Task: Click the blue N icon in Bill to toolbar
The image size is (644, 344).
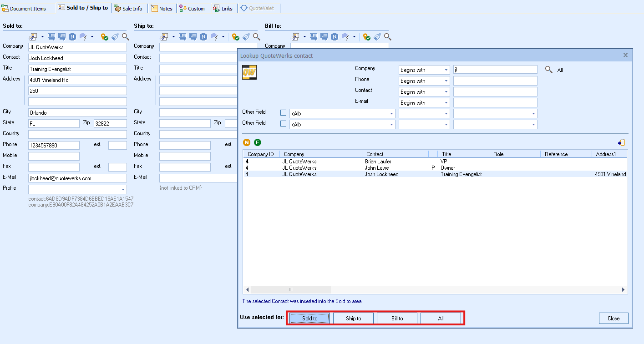Action: pos(334,37)
